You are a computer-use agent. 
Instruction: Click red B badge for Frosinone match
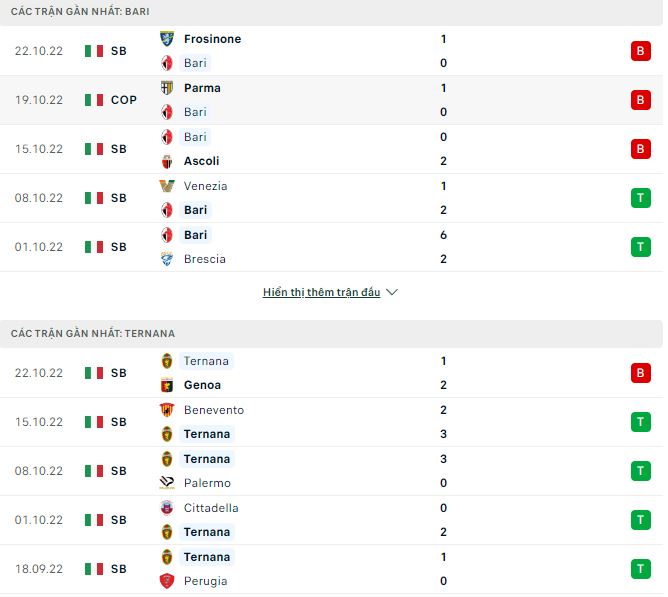(x=640, y=51)
